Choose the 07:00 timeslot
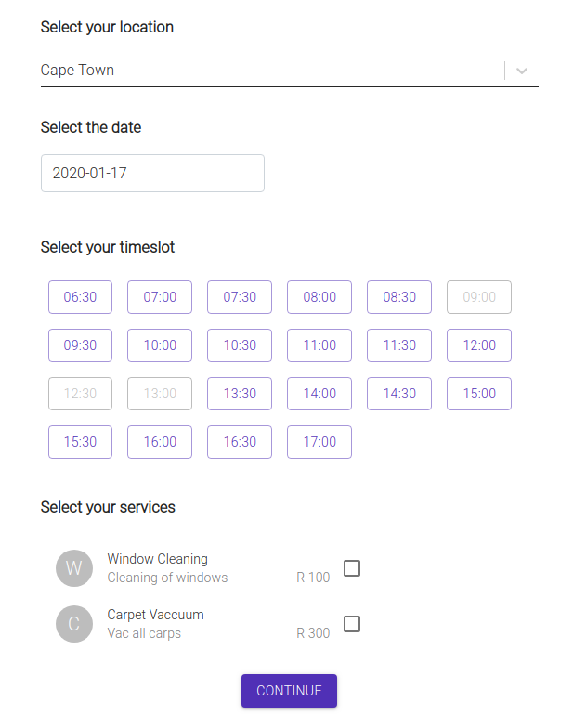573x728 pixels. click(x=160, y=297)
